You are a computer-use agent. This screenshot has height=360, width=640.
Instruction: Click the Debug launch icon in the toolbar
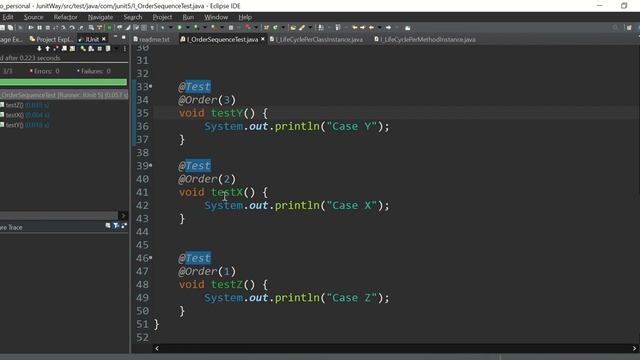162,27
